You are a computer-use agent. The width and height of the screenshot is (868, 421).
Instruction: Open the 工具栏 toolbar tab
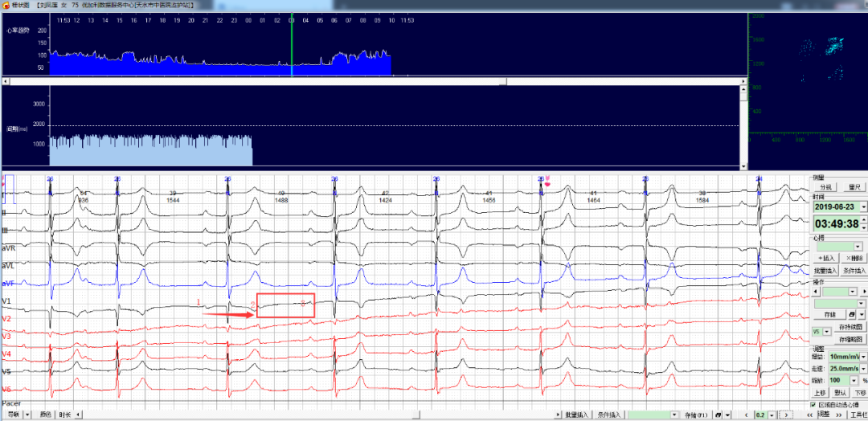point(858,415)
